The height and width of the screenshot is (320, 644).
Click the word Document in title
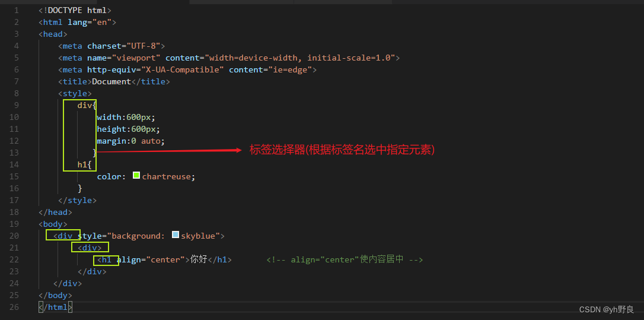coord(111,81)
